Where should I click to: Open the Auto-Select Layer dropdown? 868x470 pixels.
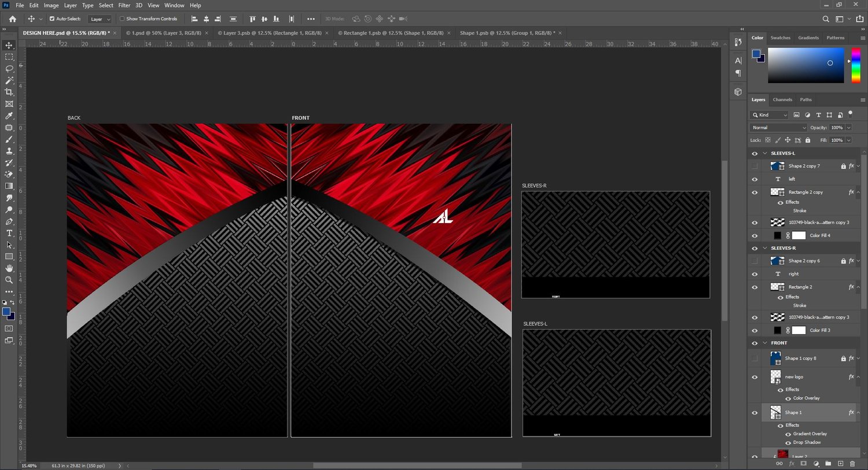click(100, 19)
